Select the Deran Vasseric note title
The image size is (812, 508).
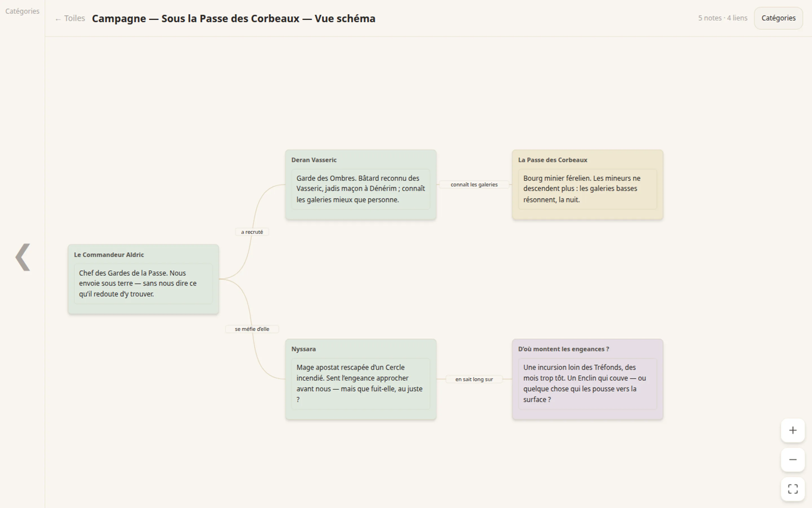pyautogui.click(x=314, y=160)
